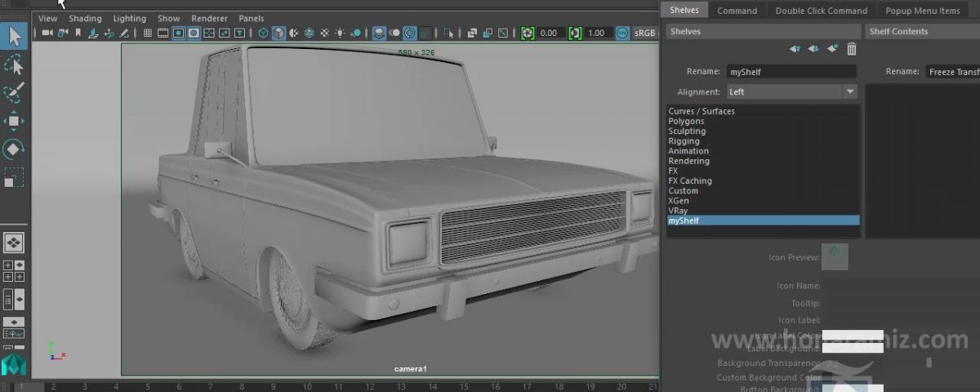This screenshot has width=980, height=392.
Task: Toggle the Safe title icon
Action: (x=239, y=33)
